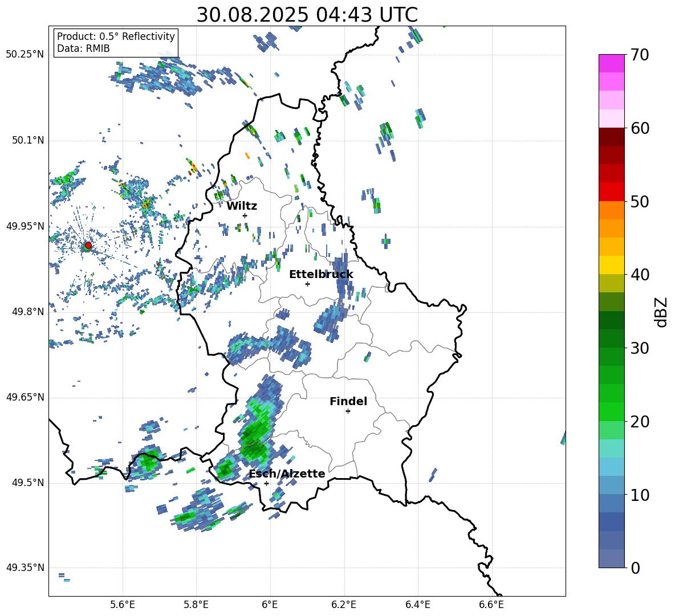Click the colorbar 40 tick label
675x616 pixels.
click(x=640, y=275)
